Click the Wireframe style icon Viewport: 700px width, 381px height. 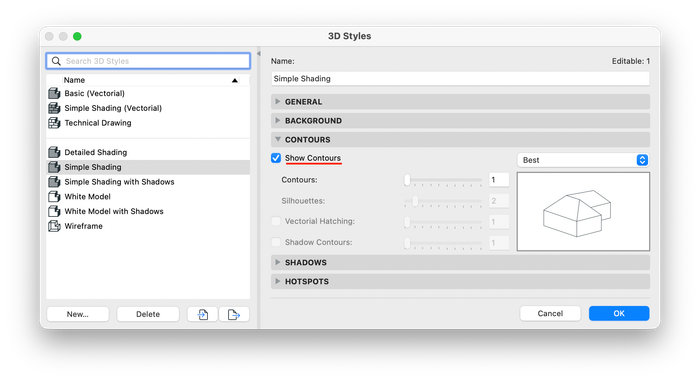(x=54, y=226)
